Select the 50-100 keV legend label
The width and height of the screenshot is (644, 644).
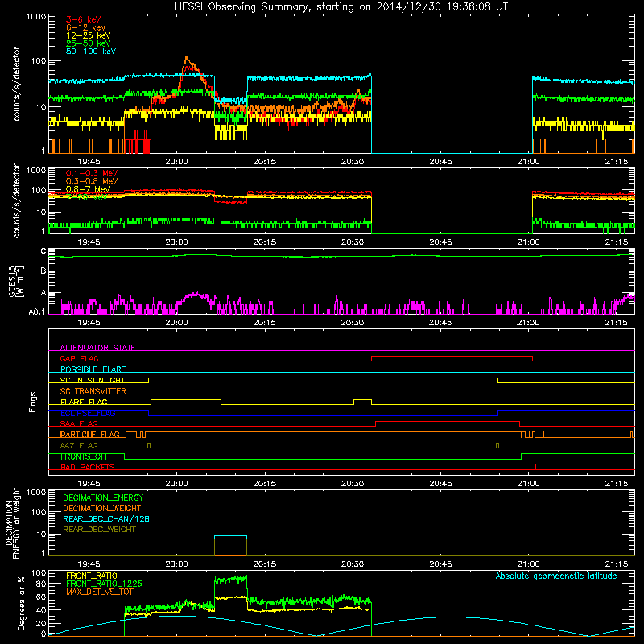click(x=91, y=52)
